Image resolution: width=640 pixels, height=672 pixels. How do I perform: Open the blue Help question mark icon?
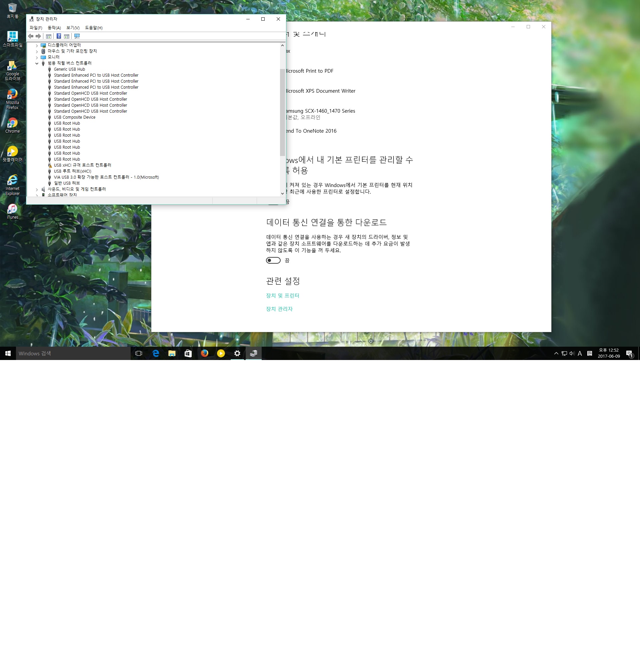(x=59, y=36)
